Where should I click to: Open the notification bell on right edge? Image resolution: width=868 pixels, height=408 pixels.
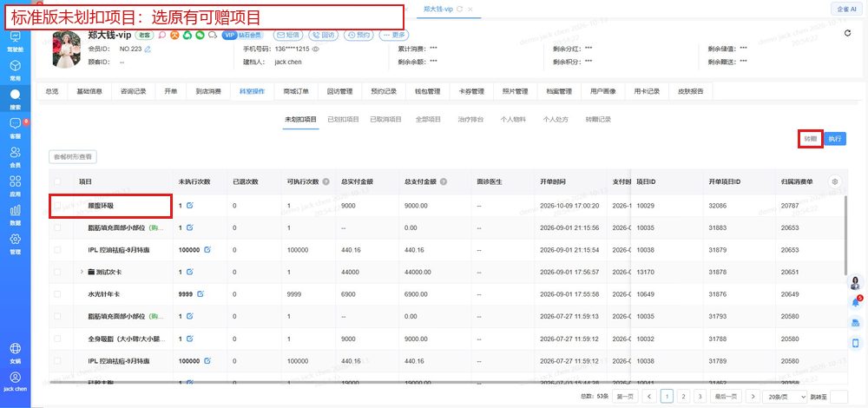[856, 302]
